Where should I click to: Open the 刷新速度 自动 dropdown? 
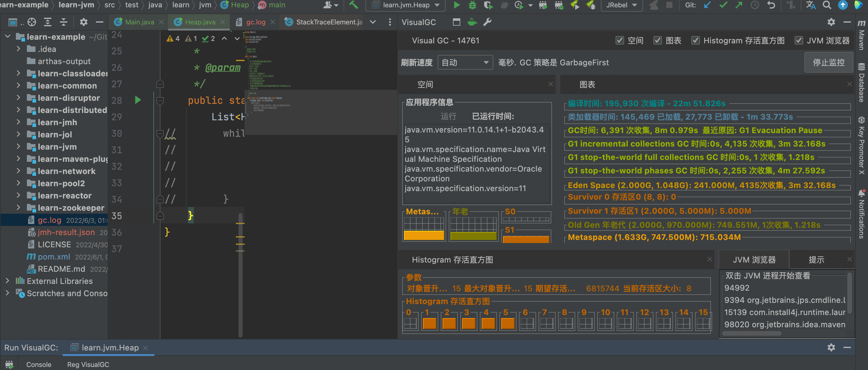tap(465, 63)
